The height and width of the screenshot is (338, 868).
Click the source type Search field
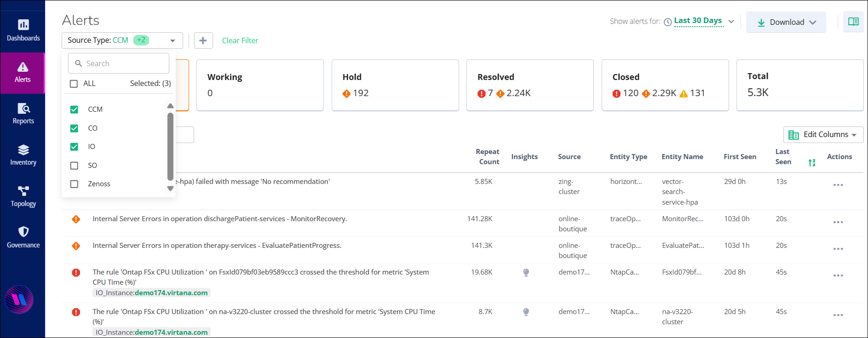tap(119, 63)
